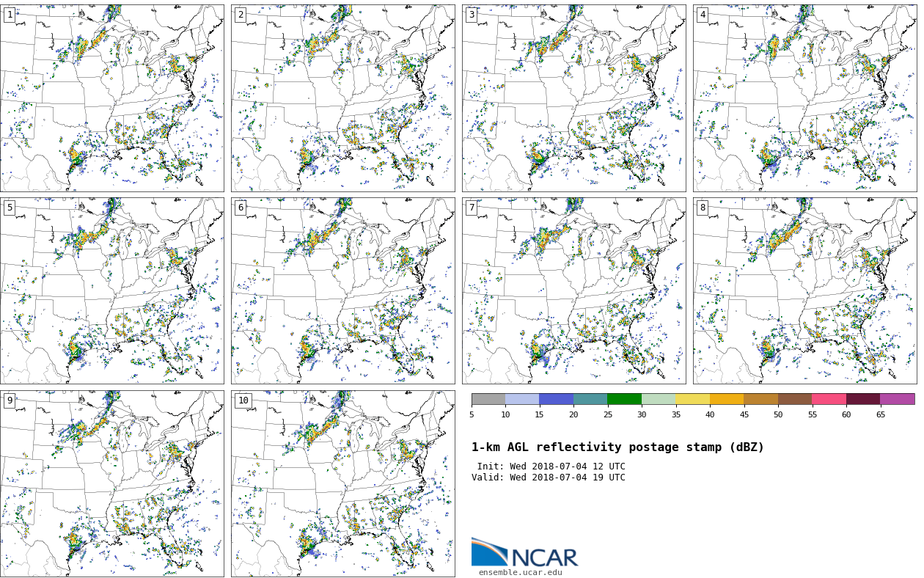Image resolution: width=924 pixels, height=578 pixels.
Task: Open ensemble member 10 reflectivity map
Action: (x=342, y=483)
